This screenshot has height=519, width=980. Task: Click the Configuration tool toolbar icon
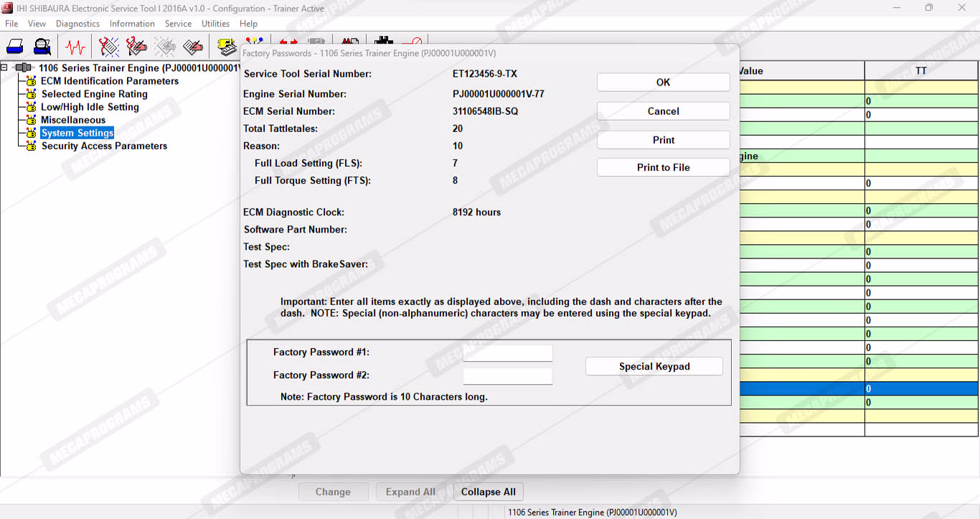click(227, 47)
